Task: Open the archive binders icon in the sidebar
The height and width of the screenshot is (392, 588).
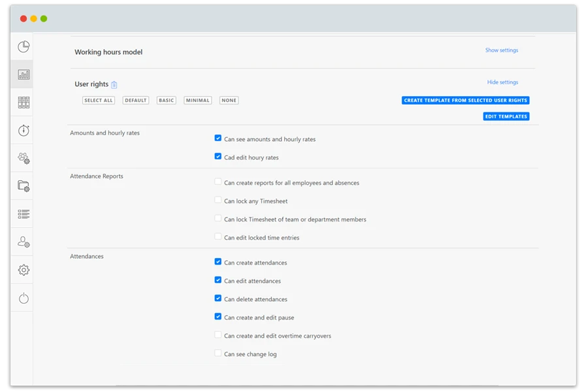Action: click(22, 101)
